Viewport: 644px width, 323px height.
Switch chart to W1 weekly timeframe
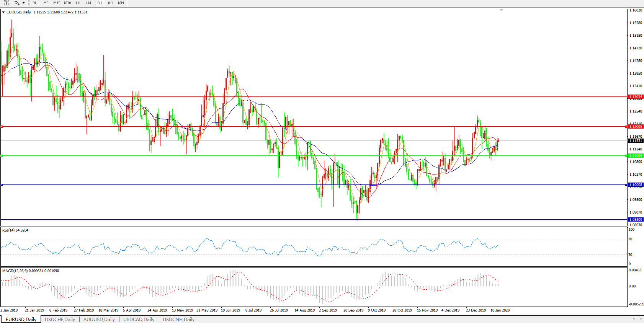[111, 3]
